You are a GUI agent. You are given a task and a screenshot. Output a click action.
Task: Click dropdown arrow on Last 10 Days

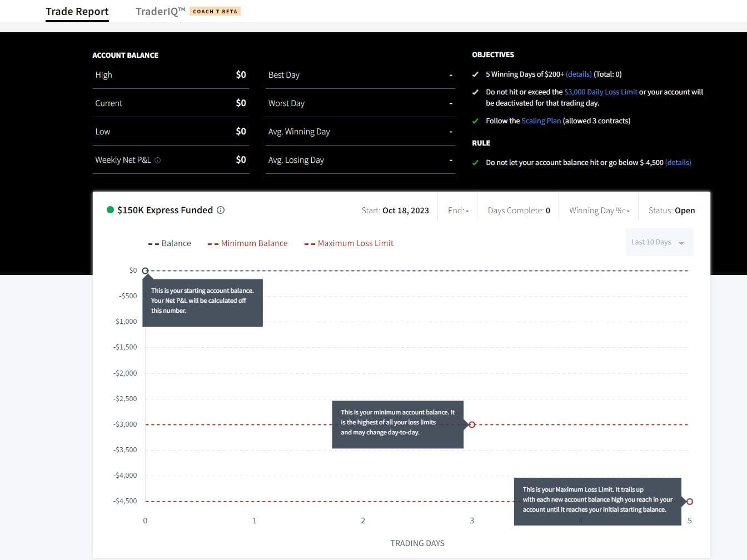(x=681, y=243)
